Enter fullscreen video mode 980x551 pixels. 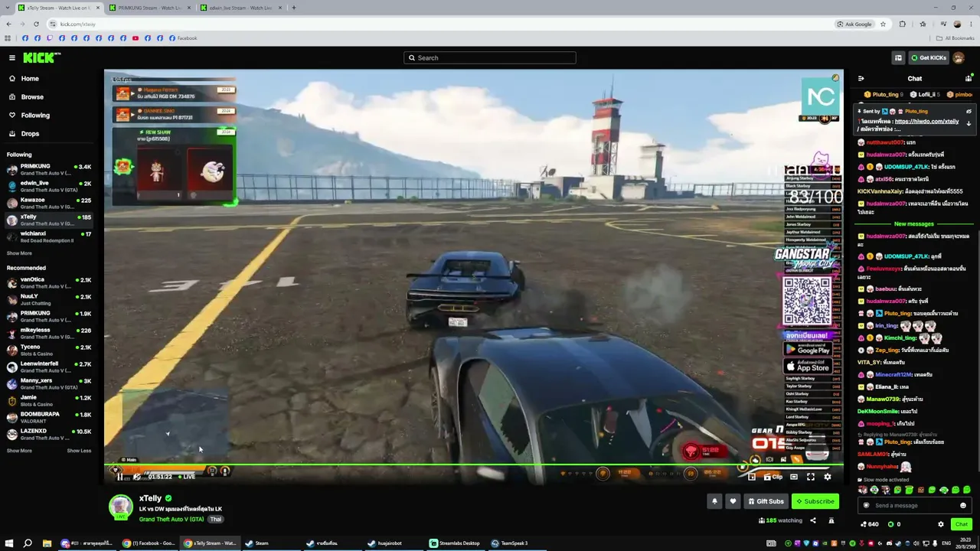click(811, 477)
